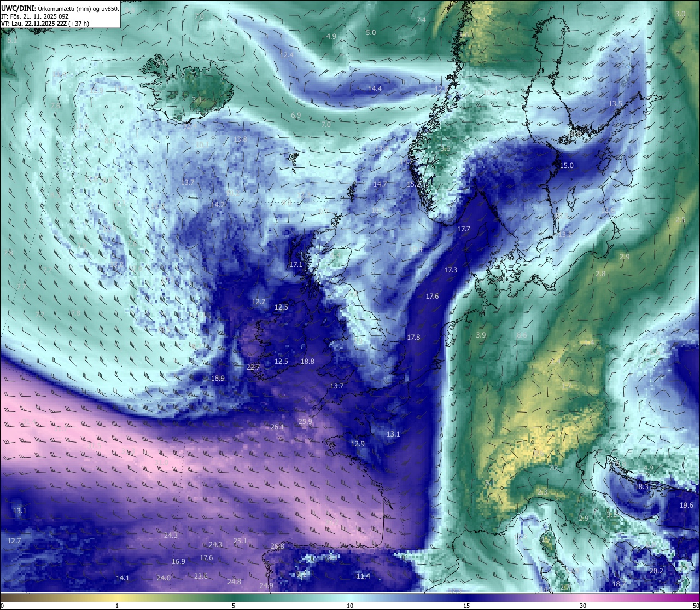
Task: Click the 13.5 value over Finland
Action: pos(615,104)
